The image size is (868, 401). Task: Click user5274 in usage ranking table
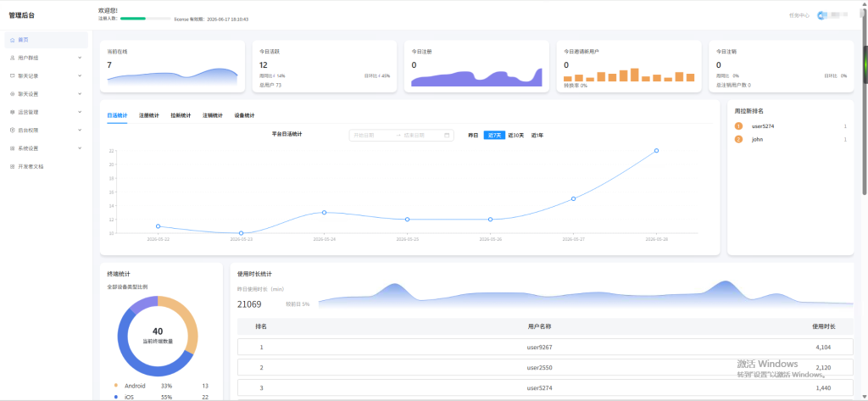pyautogui.click(x=539, y=387)
